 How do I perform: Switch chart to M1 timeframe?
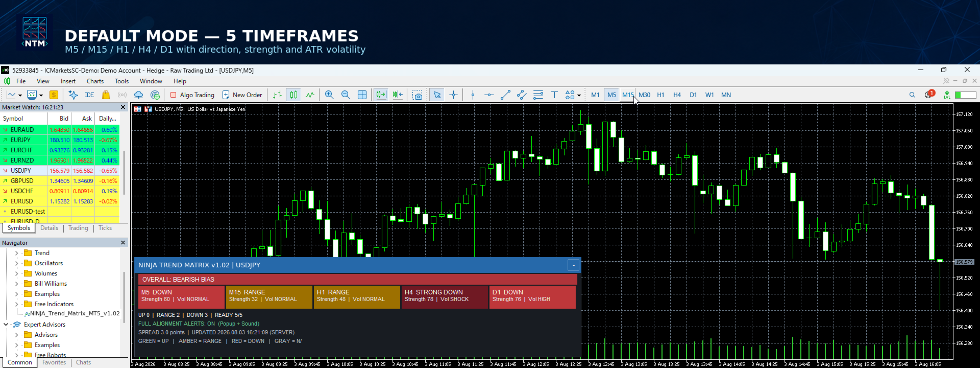coord(595,95)
